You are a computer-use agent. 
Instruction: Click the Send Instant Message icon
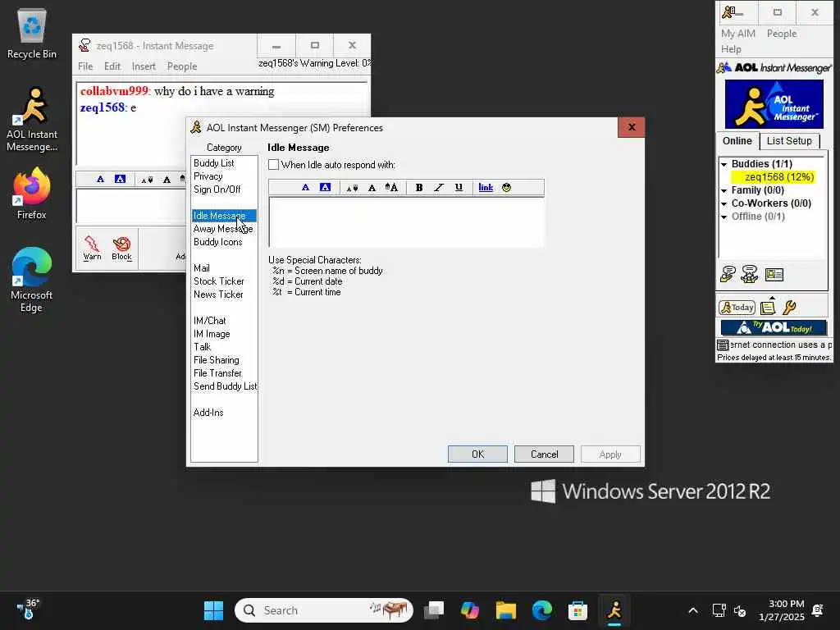(x=728, y=274)
